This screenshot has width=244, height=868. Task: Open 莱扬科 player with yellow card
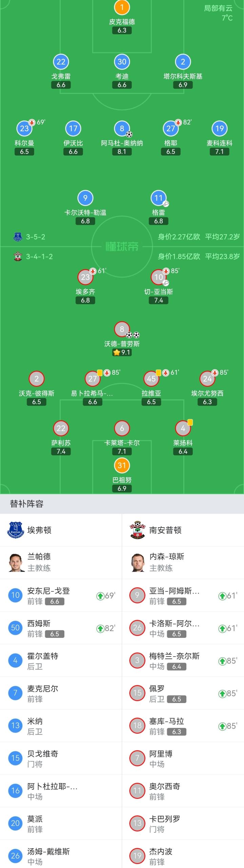click(x=183, y=428)
